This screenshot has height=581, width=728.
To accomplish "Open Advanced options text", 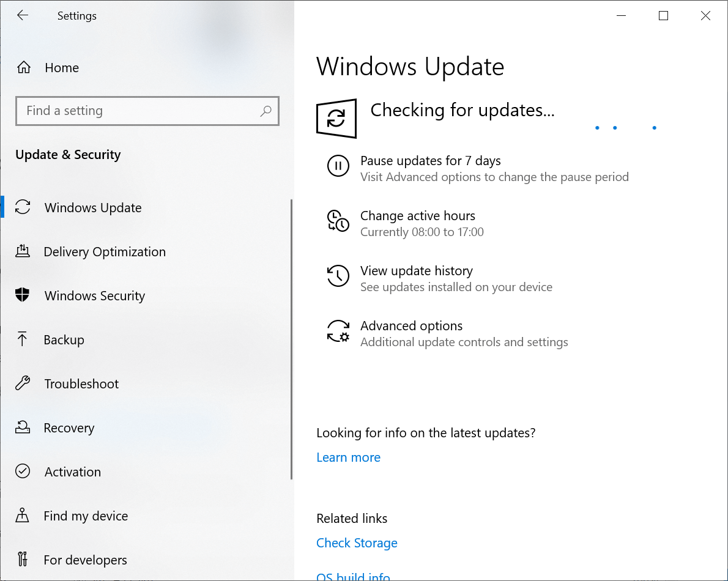I will (x=411, y=326).
